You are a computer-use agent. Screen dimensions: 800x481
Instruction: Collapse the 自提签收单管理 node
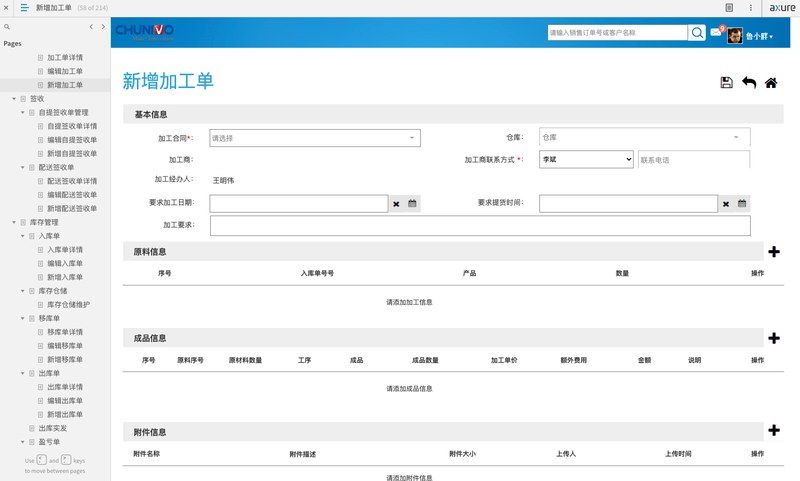point(22,112)
